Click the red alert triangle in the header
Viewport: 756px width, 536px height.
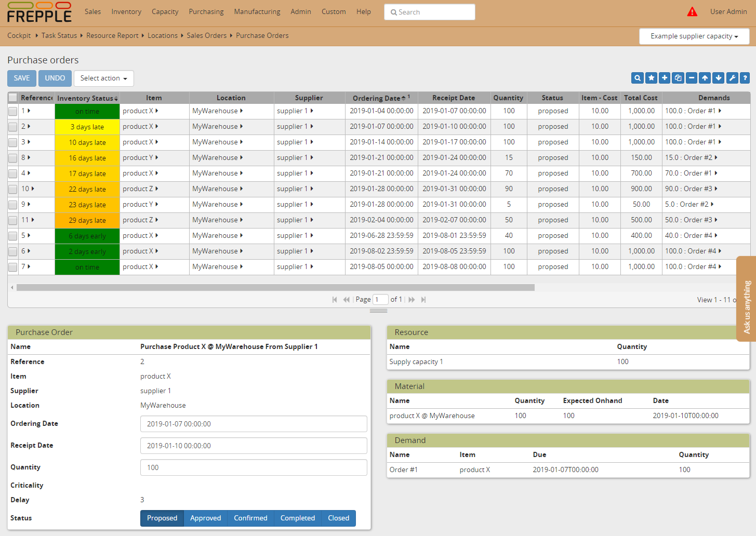pos(692,11)
